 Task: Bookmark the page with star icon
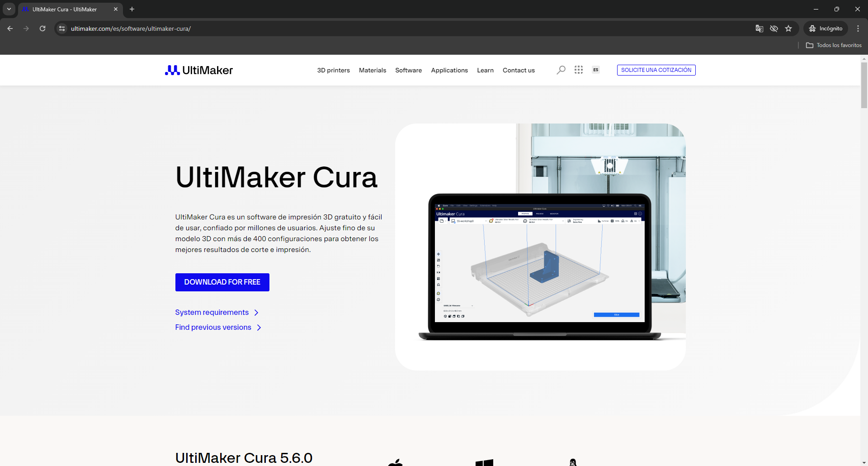[x=788, y=29]
